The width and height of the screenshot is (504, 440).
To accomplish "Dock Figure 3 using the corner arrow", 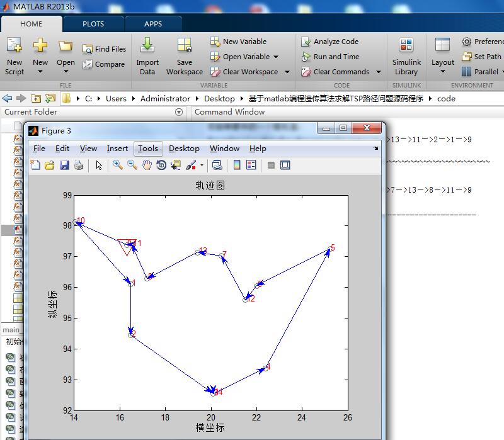I will click(375, 149).
